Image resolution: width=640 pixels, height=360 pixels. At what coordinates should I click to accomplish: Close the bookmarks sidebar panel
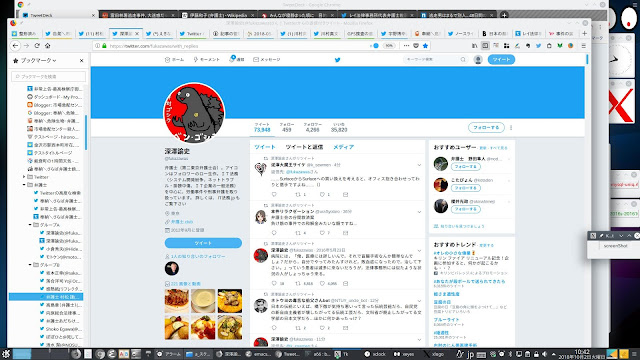pyautogui.click(x=82, y=60)
